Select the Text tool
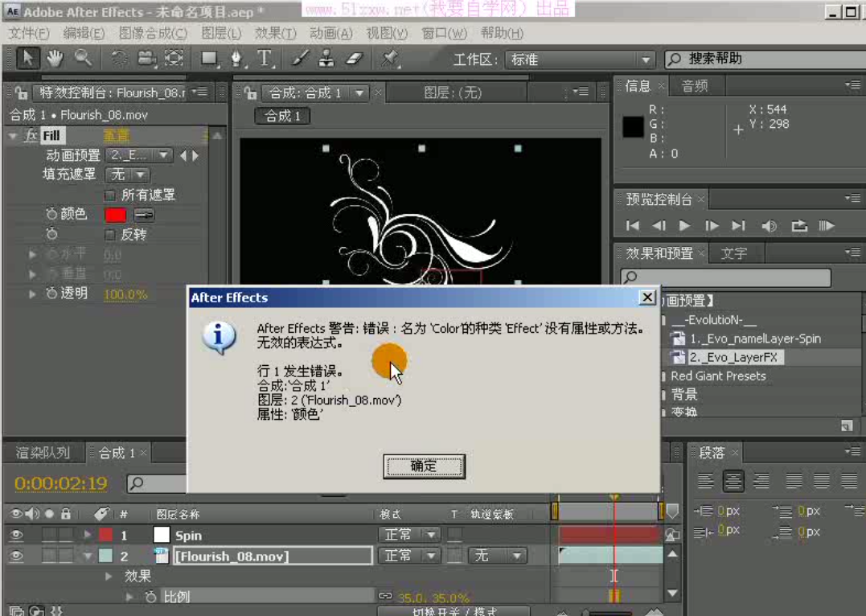Viewport: 866px width, 616px height. coord(265,58)
